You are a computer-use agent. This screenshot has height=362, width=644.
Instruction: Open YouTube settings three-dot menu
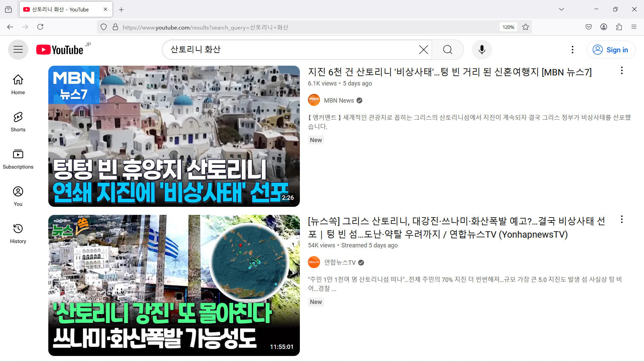[573, 50]
